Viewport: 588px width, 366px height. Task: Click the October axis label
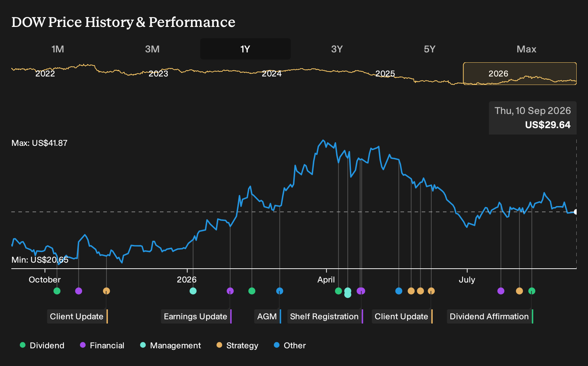click(45, 280)
